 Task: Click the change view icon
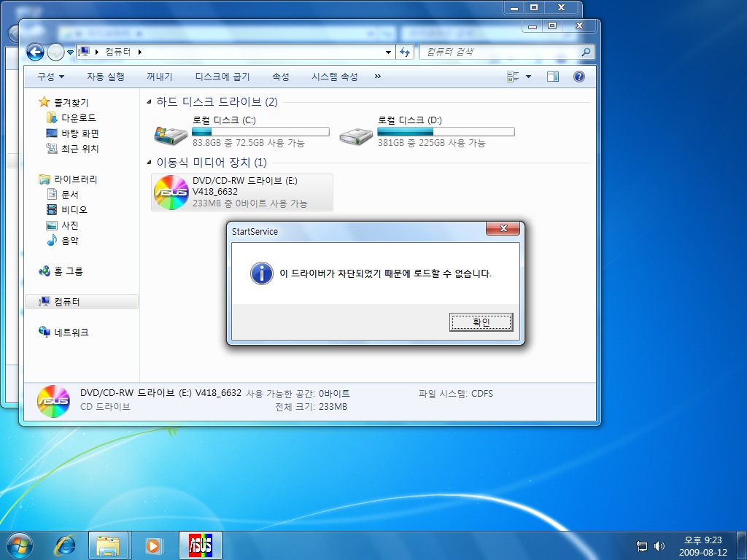[513, 77]
